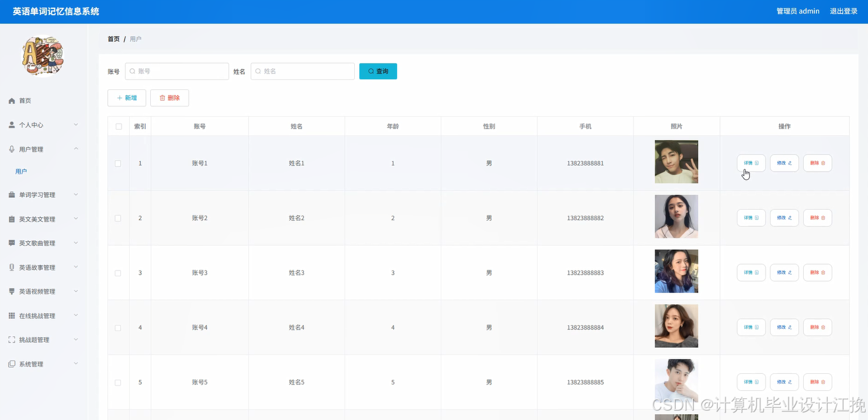Check the row checkbox for 账号3
The image size is (868, 420).
pos(118,273)
